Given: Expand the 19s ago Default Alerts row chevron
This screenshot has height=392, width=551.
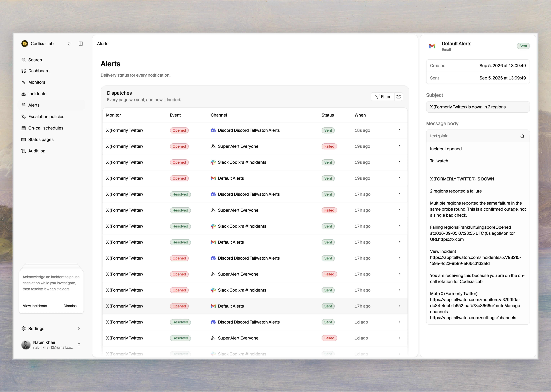Looking at the screenshot, I should [399, 178].
